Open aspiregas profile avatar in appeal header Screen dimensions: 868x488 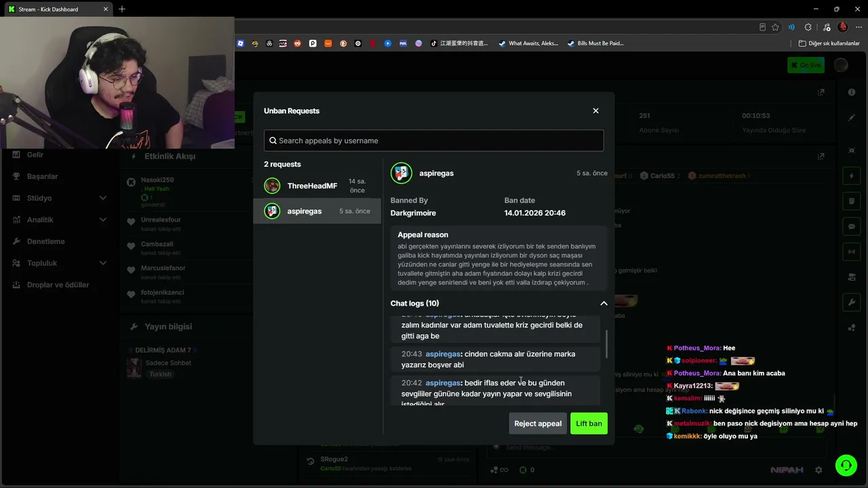tap(401, 173)
